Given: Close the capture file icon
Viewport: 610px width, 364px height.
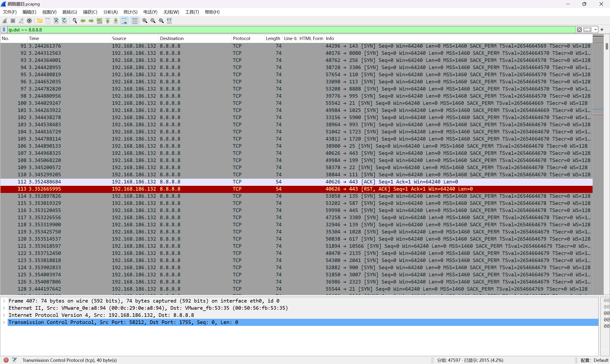Looking at the screenshot, I should click(x=56, y=21).
